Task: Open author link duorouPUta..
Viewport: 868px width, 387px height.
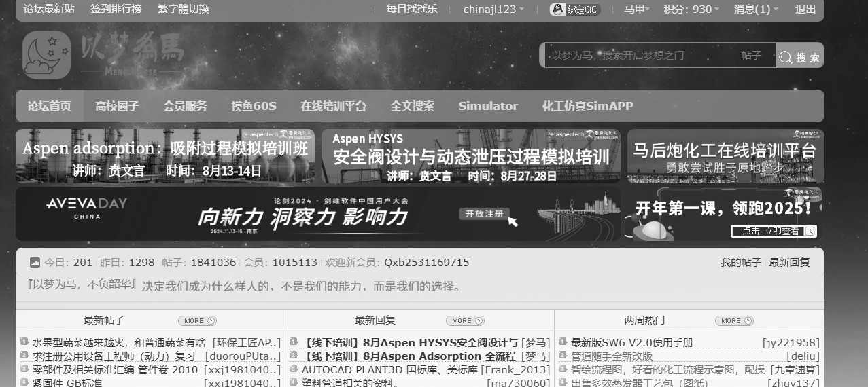Action: point(242,356)
